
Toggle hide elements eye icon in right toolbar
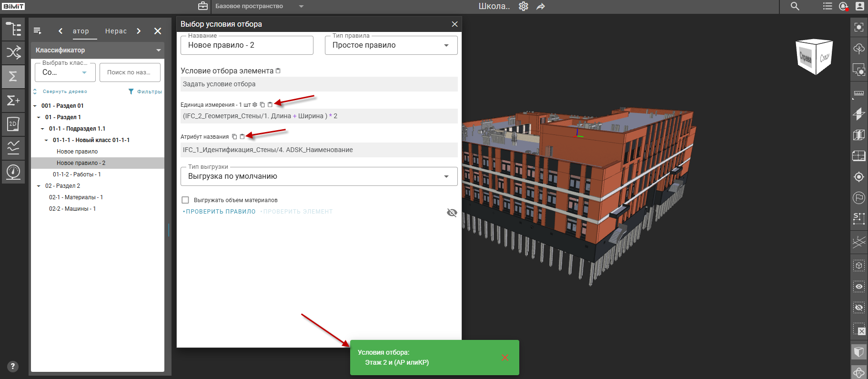pos(858,307)
